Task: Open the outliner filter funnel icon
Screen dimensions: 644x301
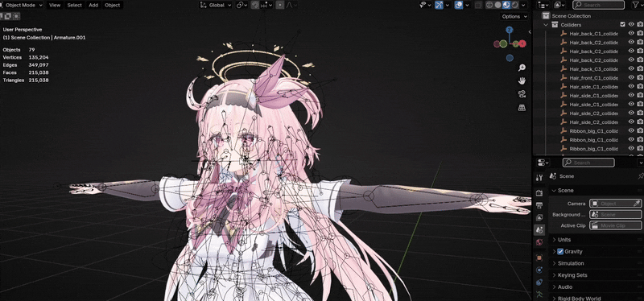Action: (636, 5)
